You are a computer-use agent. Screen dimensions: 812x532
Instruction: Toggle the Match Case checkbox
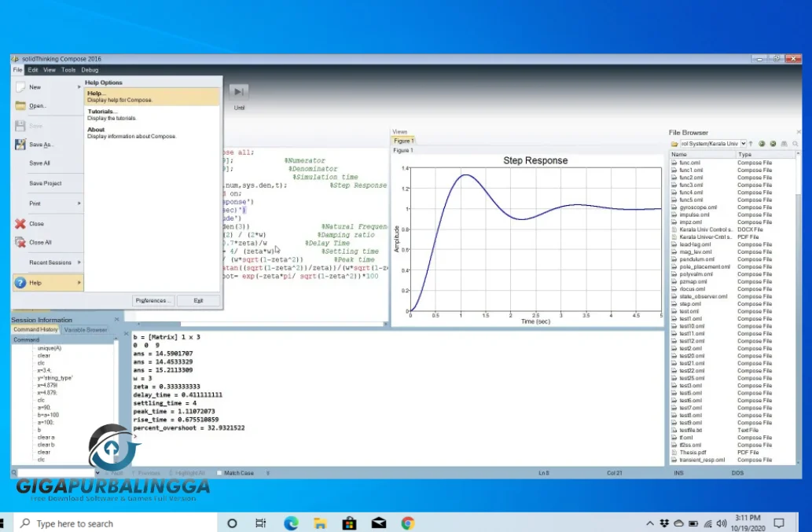coord(219,472)
